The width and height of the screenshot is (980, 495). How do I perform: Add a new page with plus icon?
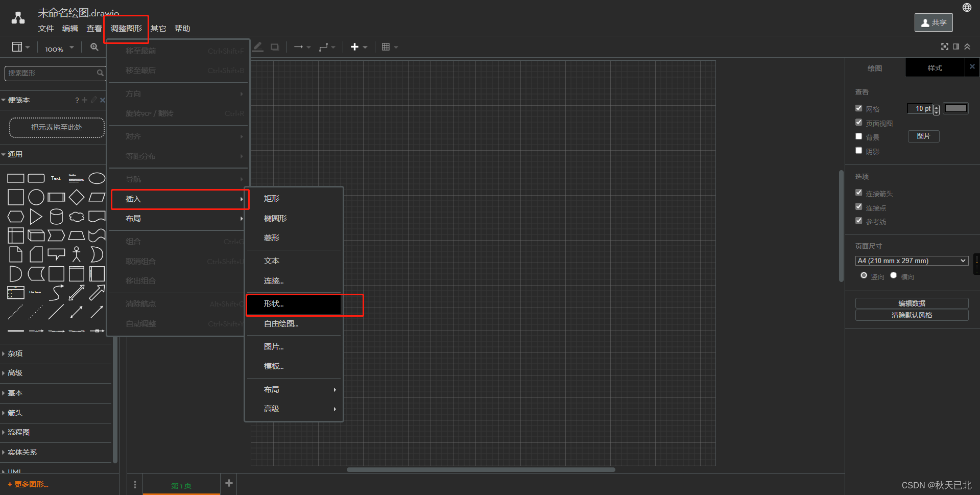pyautogui.click(x=229, y=483)
